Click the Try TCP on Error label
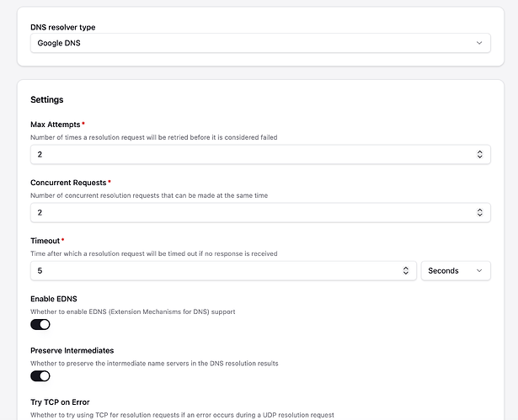This screenshot has width=518, height=420. click(60, 402)
